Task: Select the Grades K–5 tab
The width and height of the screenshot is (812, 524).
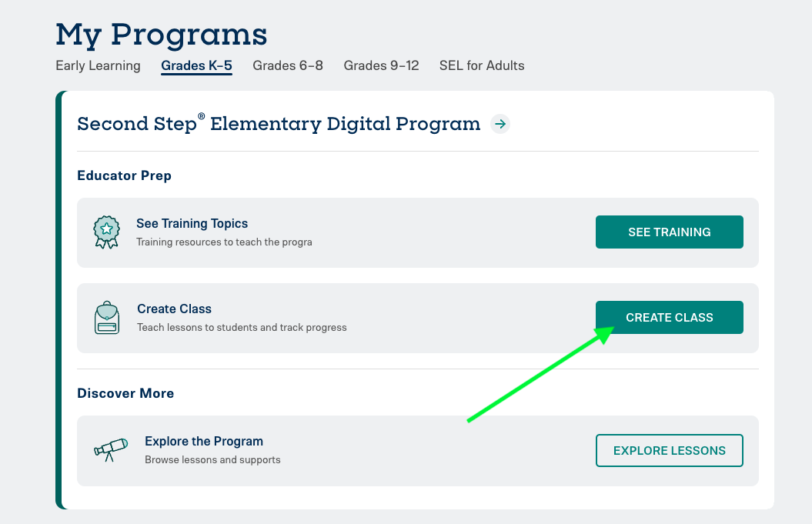Action: [x=196, y=65]
